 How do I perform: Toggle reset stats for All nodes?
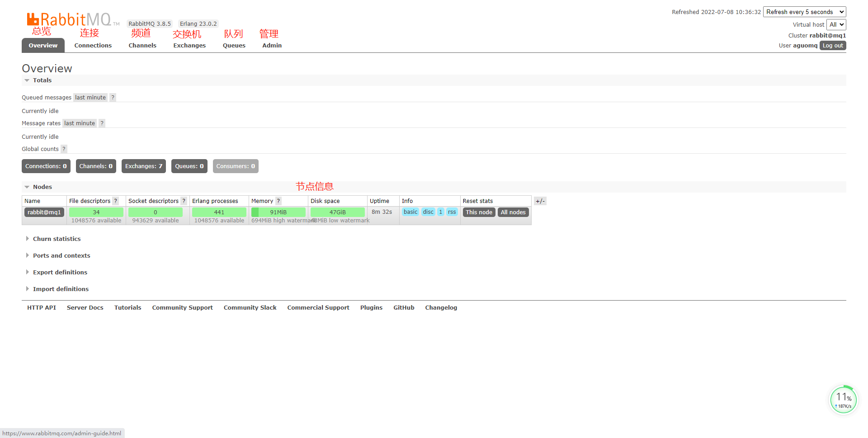tap(513, 212)
